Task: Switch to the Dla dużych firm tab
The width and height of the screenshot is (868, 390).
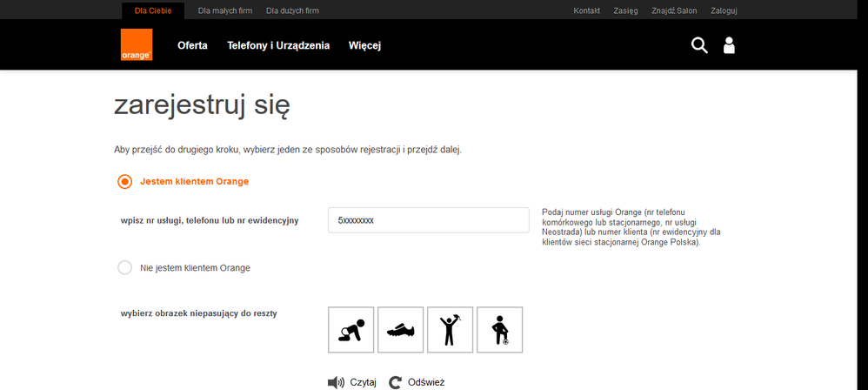Action: point(292,10)
